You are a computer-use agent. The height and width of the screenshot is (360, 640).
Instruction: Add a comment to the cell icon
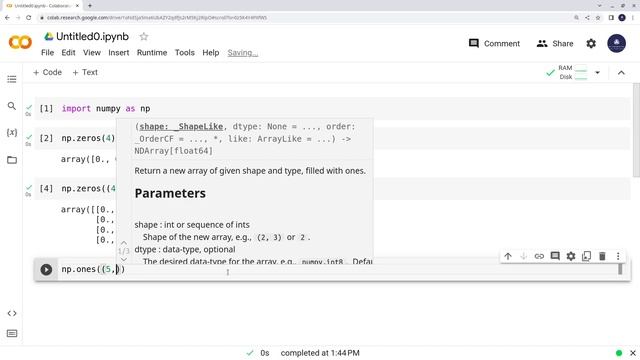(x=555, y=256)
